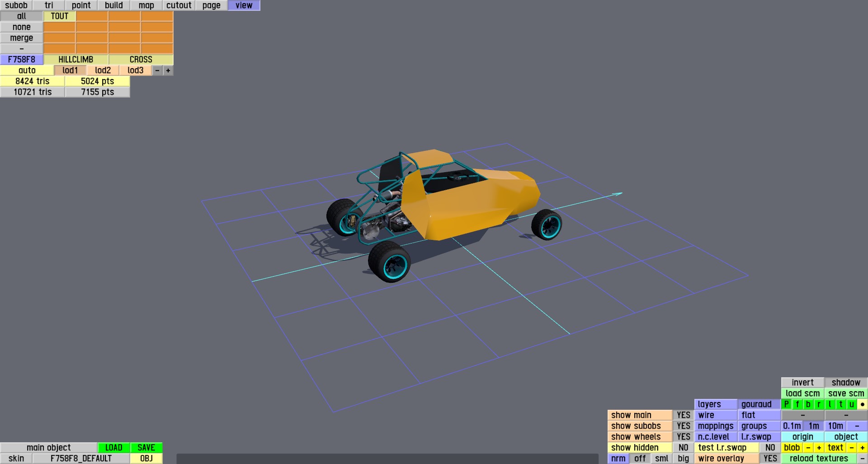Click the none button
868x464 pixels.
(22, 27)
